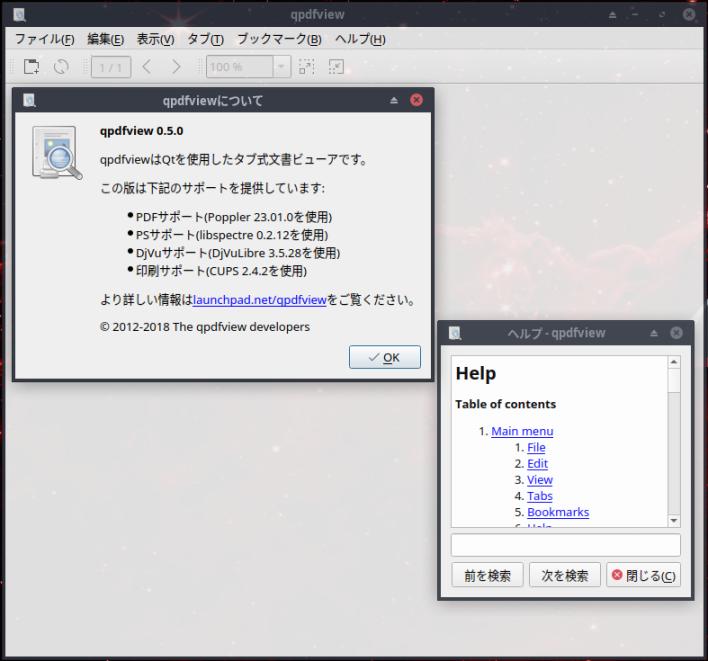Open the Edit help link
Viewport: 708px width, 661px height.
(537, 464)
